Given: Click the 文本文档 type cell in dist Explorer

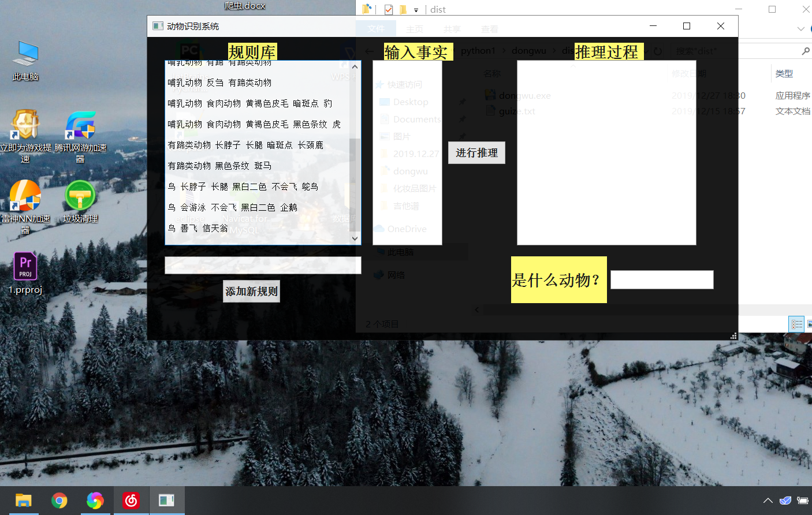Looking at the screenshot, I should tap(793, 111).
